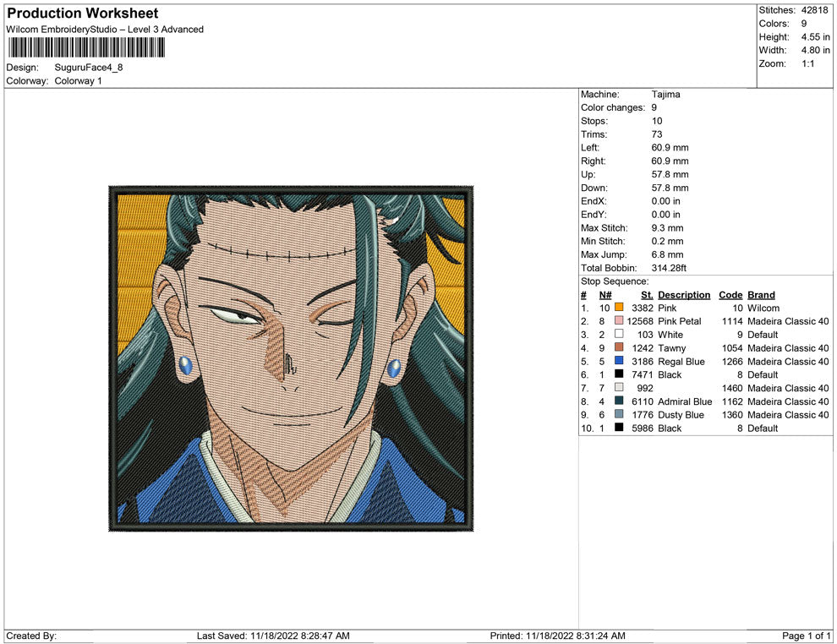This screenshot has height=644, width=837.
Task: Click the Total Bobbin value '314.28ft'
Action: point(669,268)
